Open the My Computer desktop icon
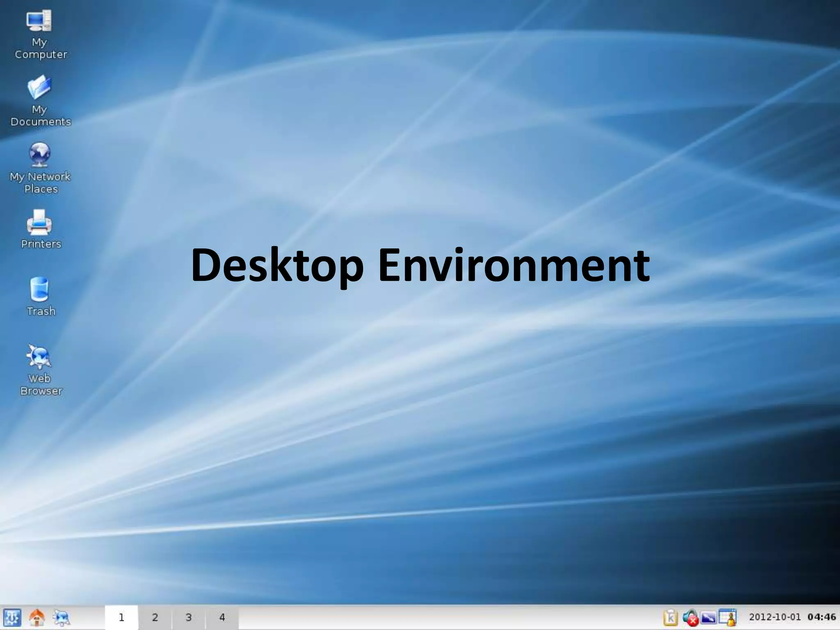 [39, 21]
